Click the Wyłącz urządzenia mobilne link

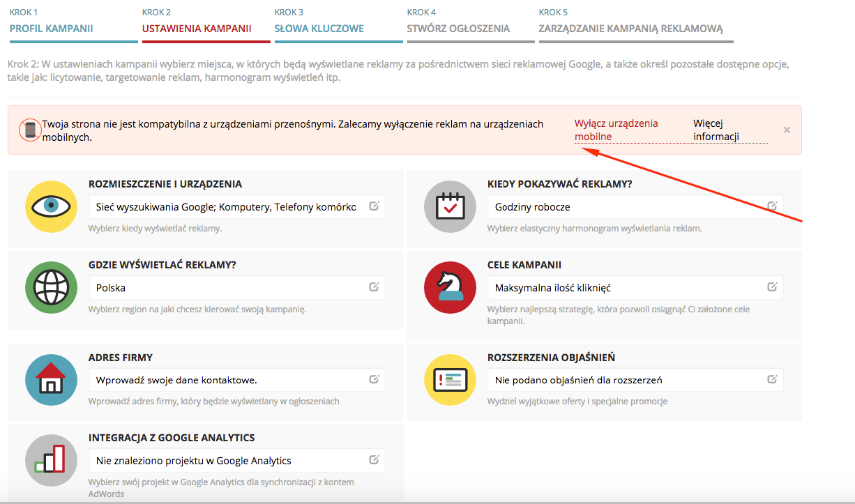click(618, 130)
